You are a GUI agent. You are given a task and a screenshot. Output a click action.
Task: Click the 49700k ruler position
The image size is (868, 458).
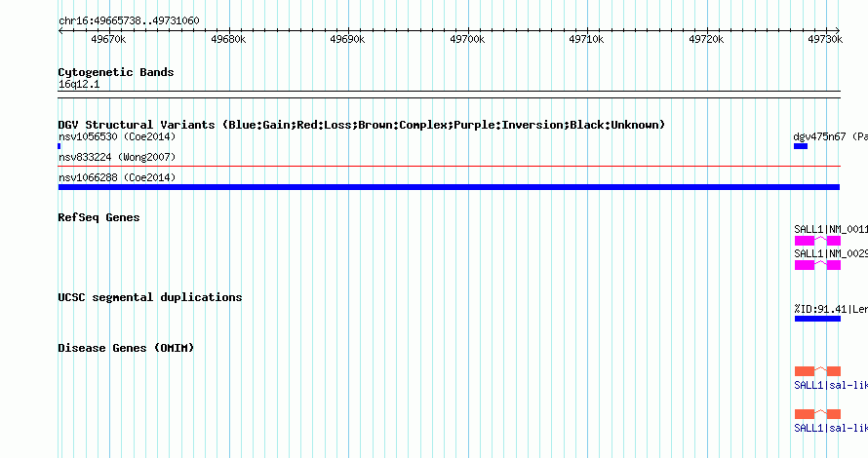(x=467, y=39)
